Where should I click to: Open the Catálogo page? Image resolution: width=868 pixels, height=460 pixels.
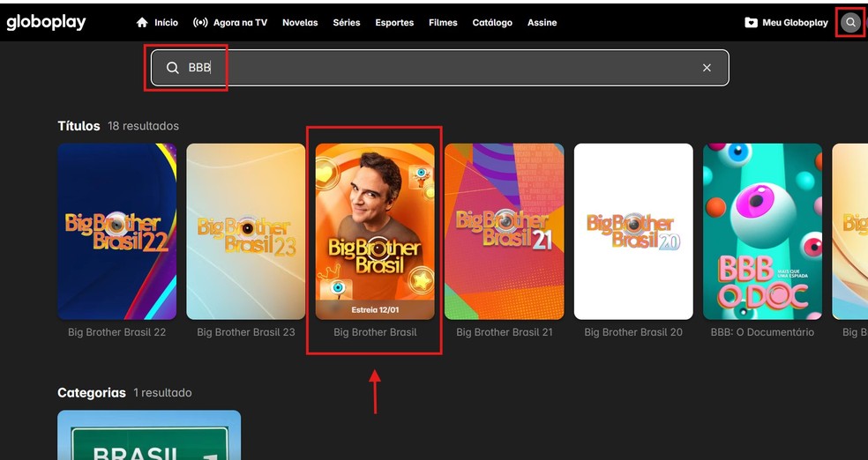click(492, 23)
